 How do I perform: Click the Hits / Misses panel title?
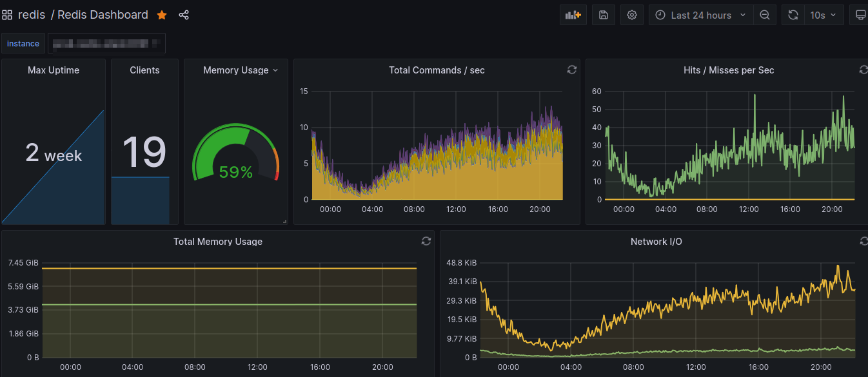click(729, 70)
